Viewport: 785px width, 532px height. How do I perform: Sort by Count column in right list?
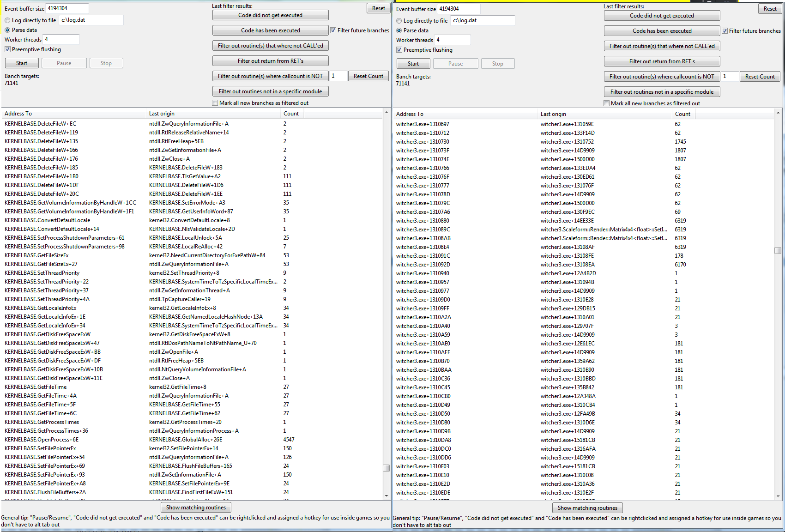(x=682, y=114)
